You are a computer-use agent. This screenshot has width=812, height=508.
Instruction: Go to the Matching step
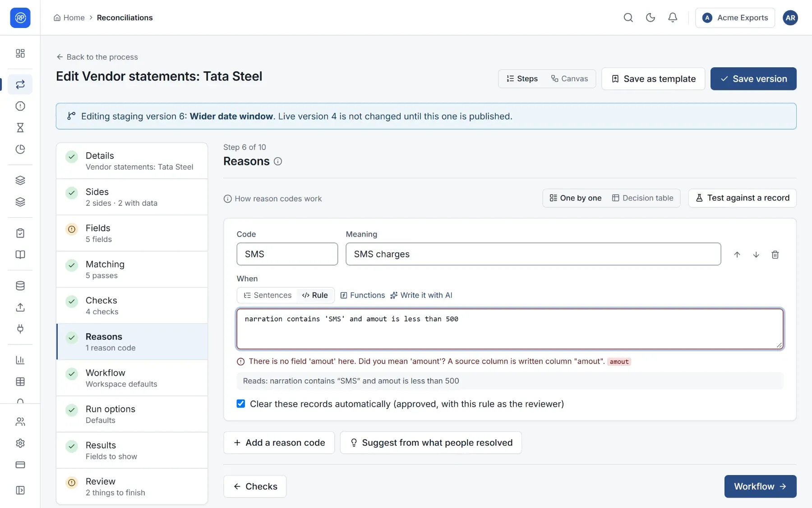[132, 270]
